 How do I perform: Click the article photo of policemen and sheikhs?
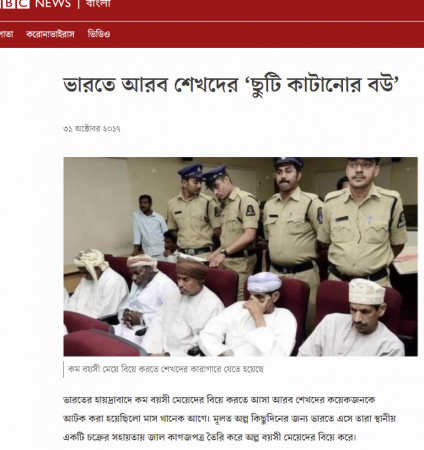[240, 257]
